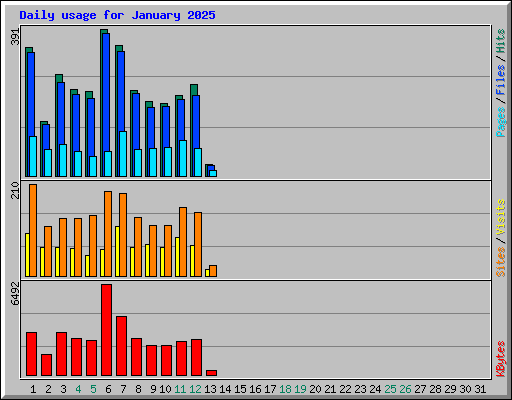Click the 6492 KBytes scale label
This screenshot has width=512, height=400.
[15, 294]
